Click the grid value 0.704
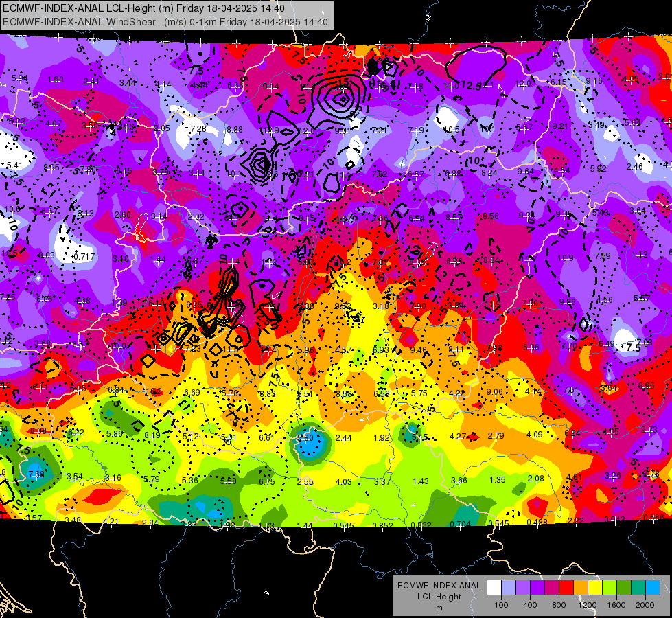672x618 pixels. pos(461,524)
